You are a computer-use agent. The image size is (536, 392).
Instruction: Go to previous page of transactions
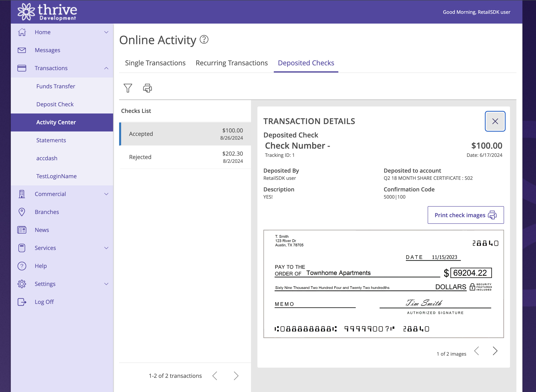click(215, 376)
